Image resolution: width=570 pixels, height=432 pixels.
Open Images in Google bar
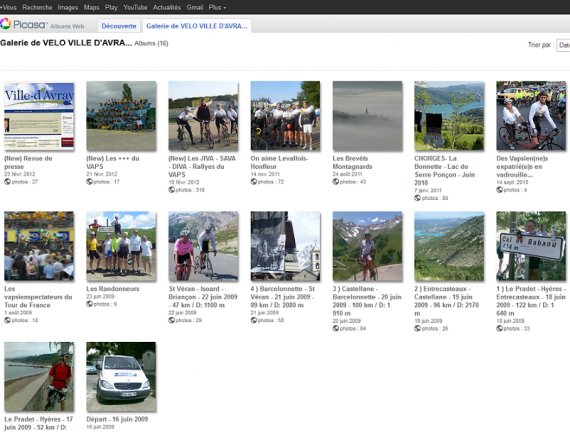(68, 7)
